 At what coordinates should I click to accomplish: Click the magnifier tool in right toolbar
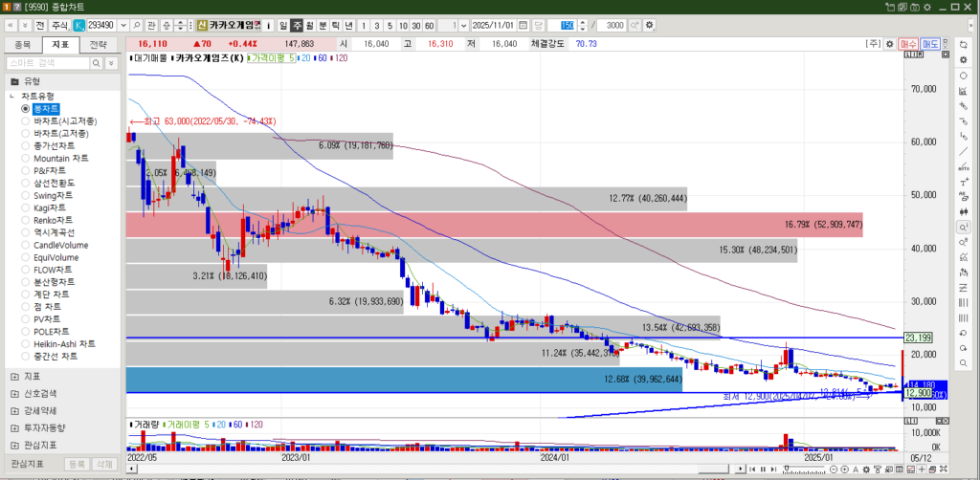point(964,228)
